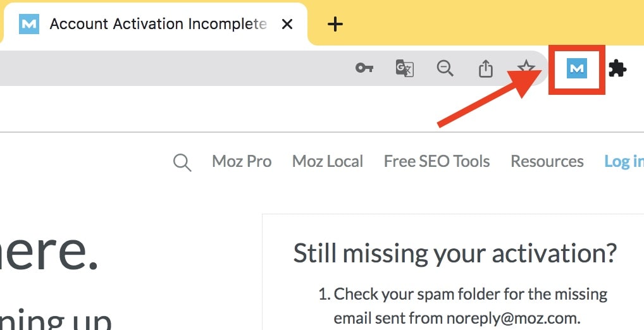Open site search via the magnifying glass
The height and width of the screenshot is (330, 644).
(x=182, y=162)
